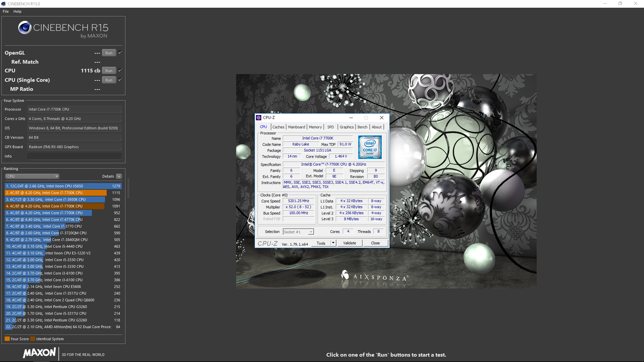This screenshot has width=644, height=362.
Task: Click the Tools button in CPU-Z
Action: (x=321, y=243)
